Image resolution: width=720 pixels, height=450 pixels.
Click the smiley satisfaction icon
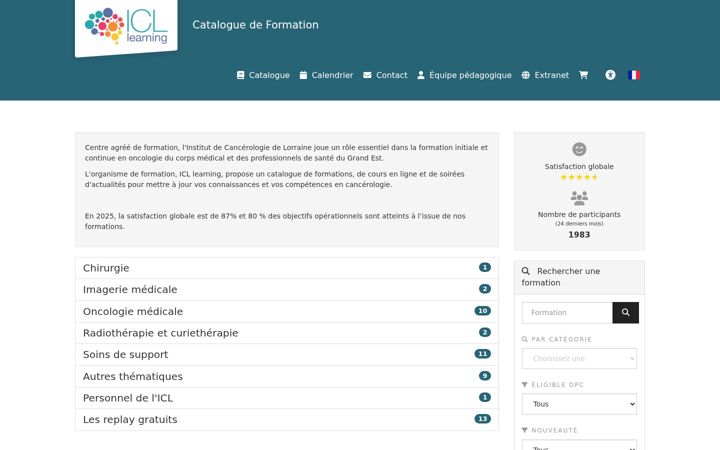tap(579, 149)
